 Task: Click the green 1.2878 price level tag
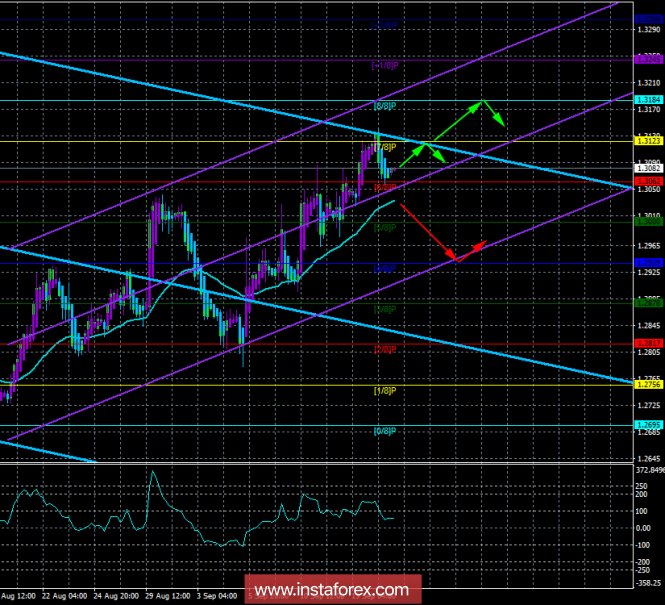click(648, 303)
